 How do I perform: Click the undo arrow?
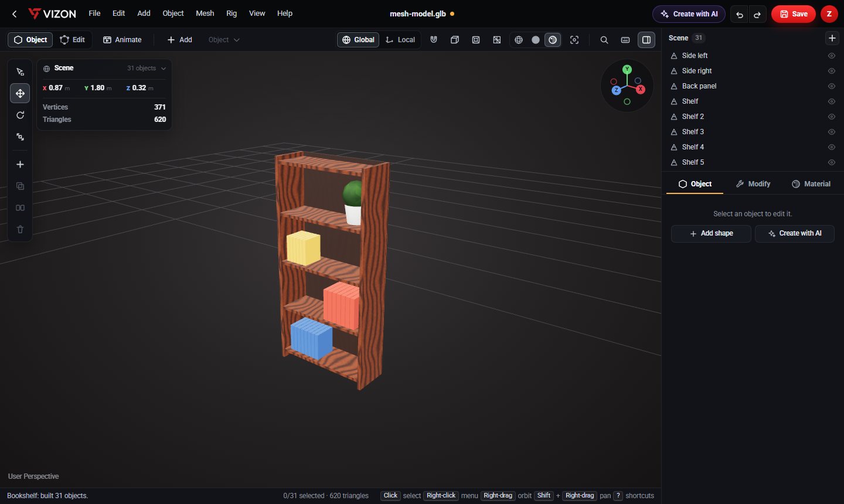click(740, 14)
